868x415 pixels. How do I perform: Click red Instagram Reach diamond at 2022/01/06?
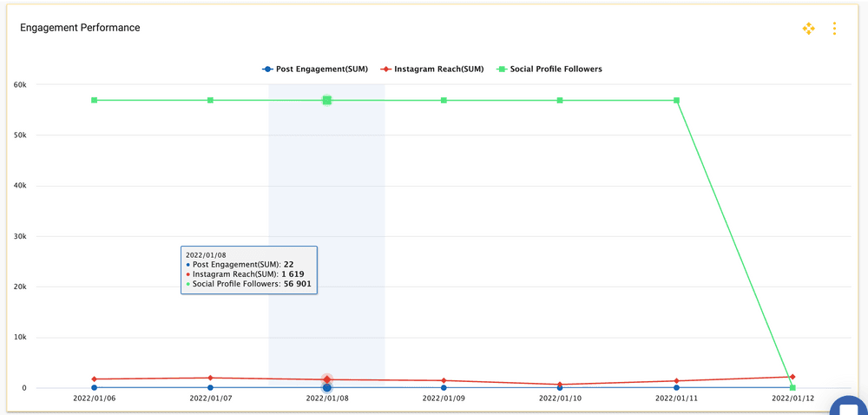pyautogui.click(x=94, y=379)
